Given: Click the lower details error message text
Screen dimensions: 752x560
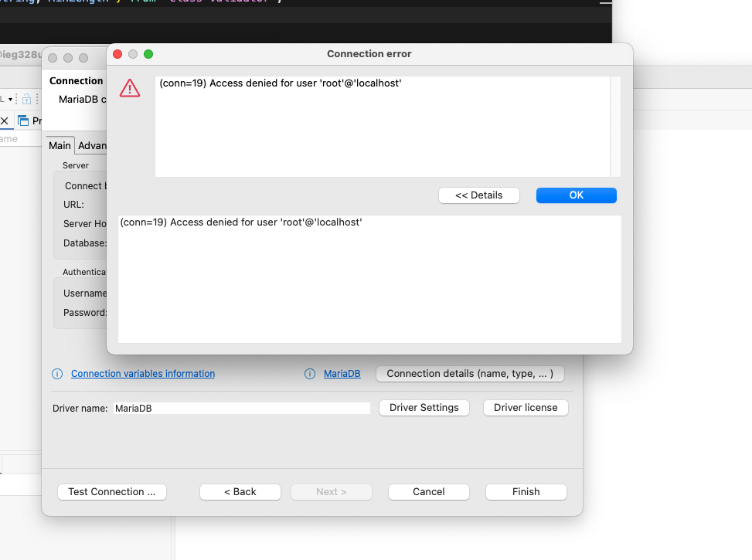Looking at the screenshot, I should pyautogui.click(x=241, y=222).
